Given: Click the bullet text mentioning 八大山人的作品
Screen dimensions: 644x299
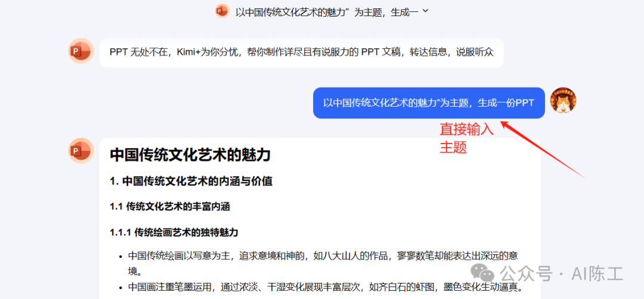Looking at the screenshot, I should pos(323,264).
